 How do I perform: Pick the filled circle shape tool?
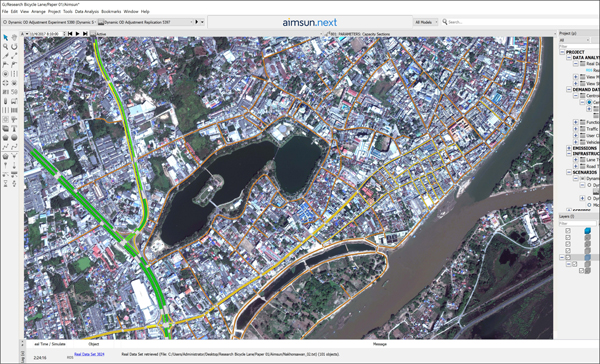click(14, 137)
